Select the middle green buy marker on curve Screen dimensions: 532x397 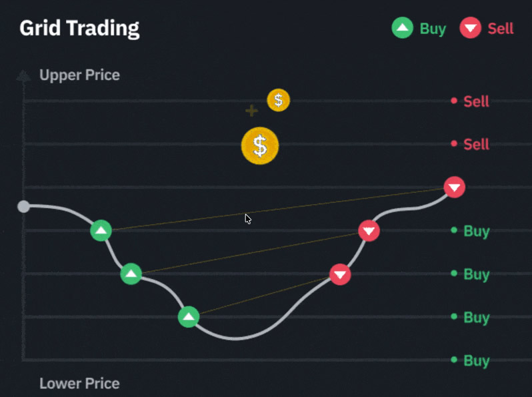tap(131, 274)
